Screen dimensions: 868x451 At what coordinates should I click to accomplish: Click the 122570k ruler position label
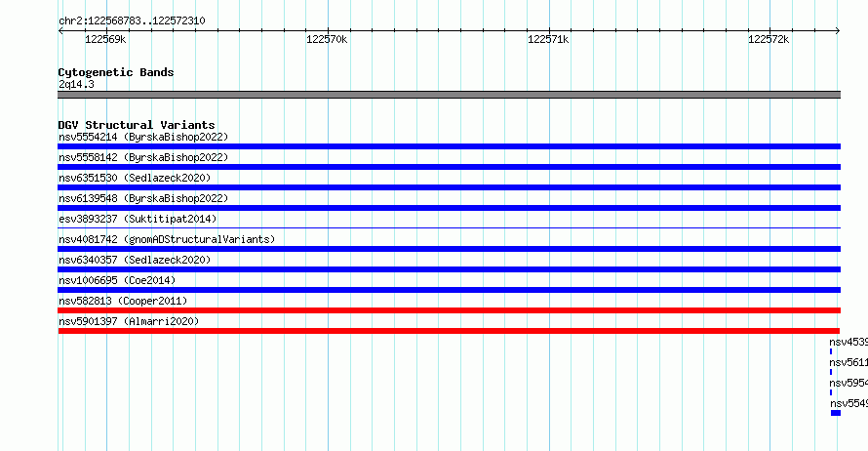click(x=327, y=40)
